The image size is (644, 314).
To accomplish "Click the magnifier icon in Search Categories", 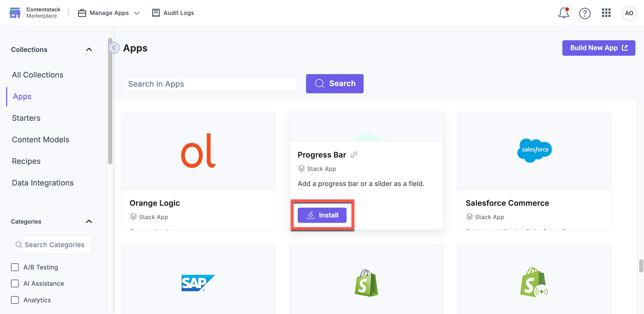I will click(19, 244).
